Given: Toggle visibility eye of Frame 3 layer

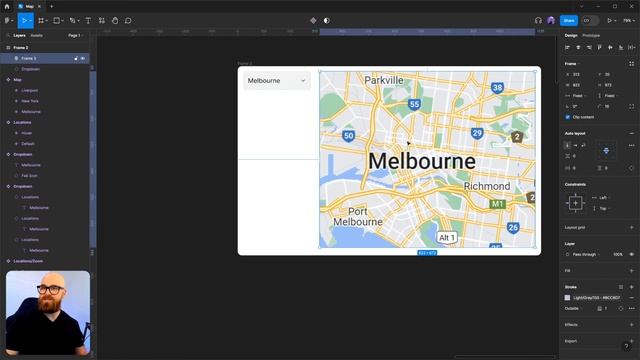Looking at the screenshot, I should pyautogui.click(x=83, y=58).
